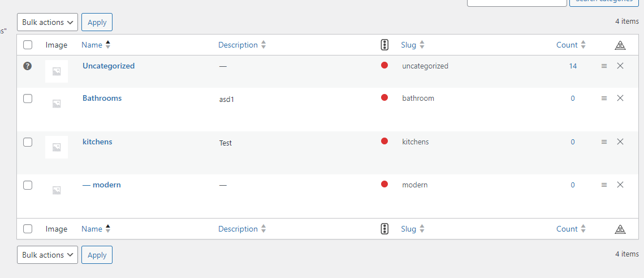Click the X icon in modern row

click(620, 185)
